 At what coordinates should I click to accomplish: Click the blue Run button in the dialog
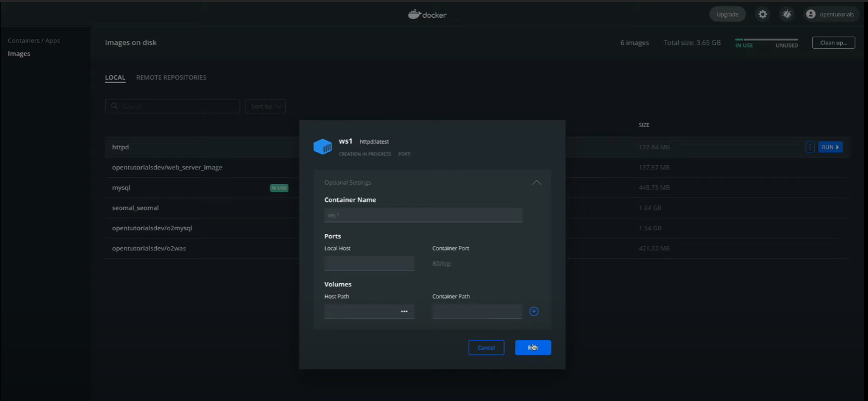[533, 347]
